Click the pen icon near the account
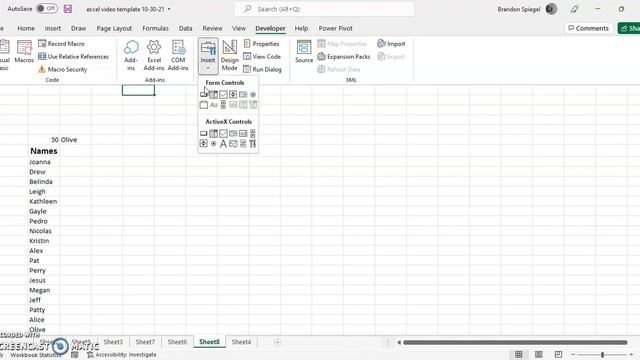 coord(574,9)
